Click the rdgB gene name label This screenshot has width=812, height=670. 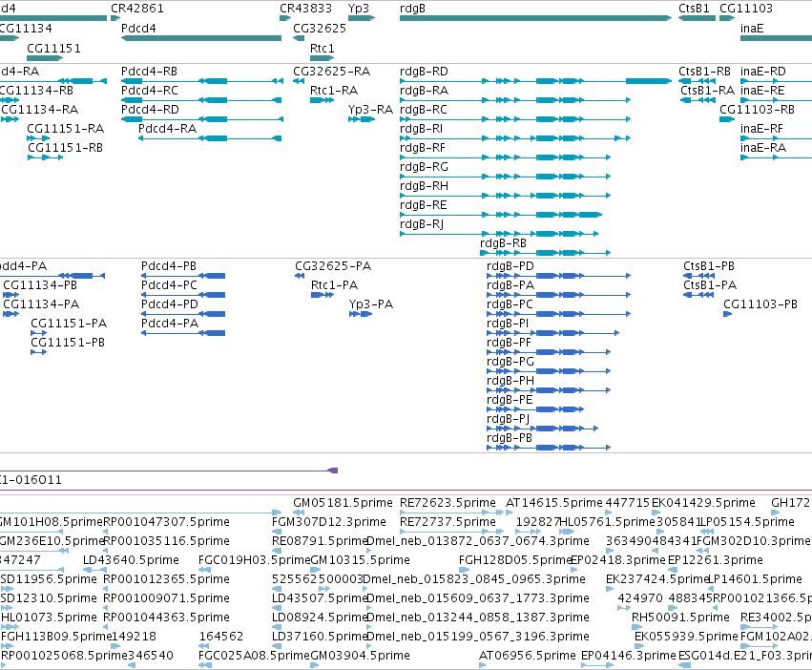tap(412, 9)
